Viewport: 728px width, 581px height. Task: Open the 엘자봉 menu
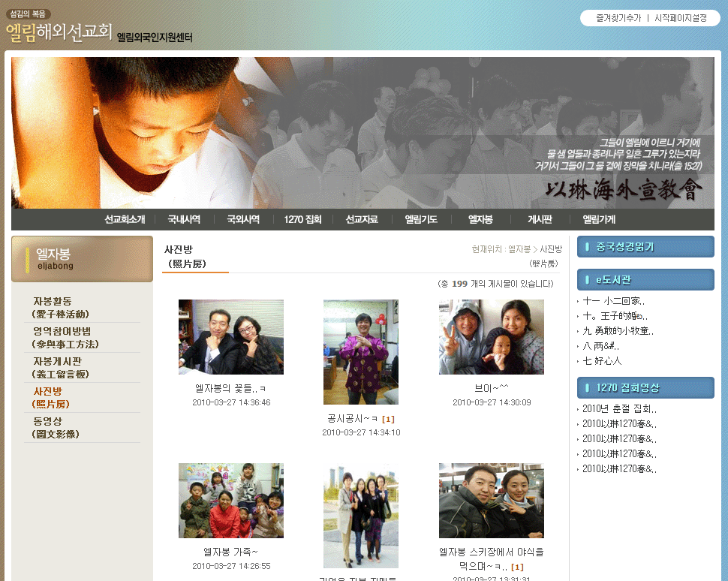pos(480,219)
